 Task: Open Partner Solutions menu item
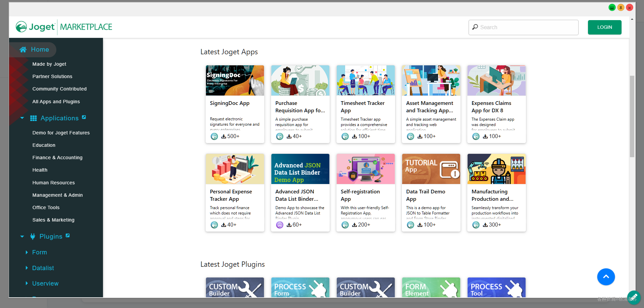52,76
